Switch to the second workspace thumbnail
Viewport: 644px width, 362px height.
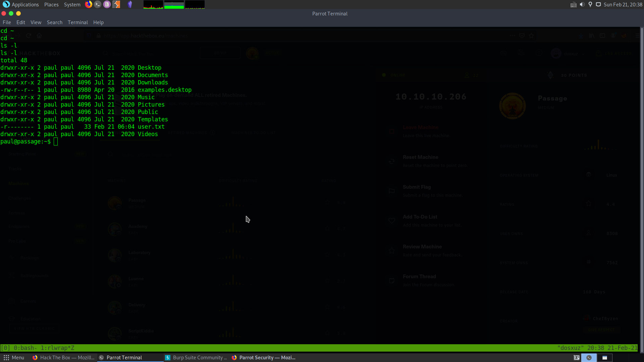tap(604, 358)
